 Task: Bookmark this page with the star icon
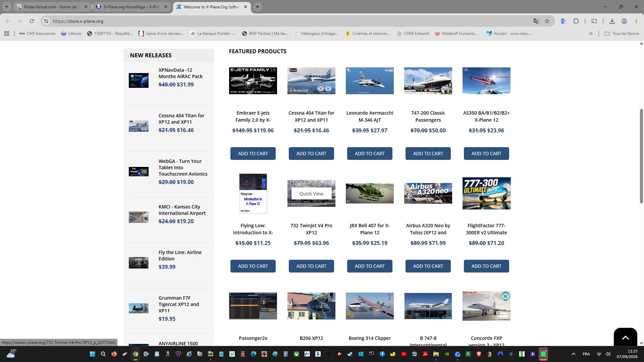547,21
